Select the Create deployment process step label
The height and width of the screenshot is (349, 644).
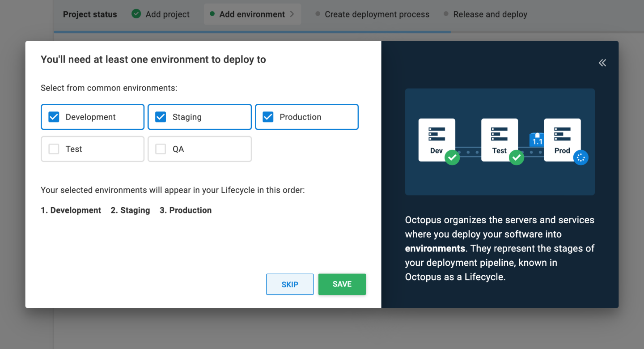point(376,14)
